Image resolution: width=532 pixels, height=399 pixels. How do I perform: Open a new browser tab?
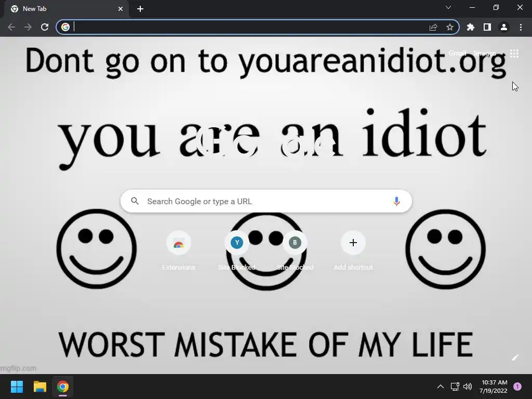[140, 9]
